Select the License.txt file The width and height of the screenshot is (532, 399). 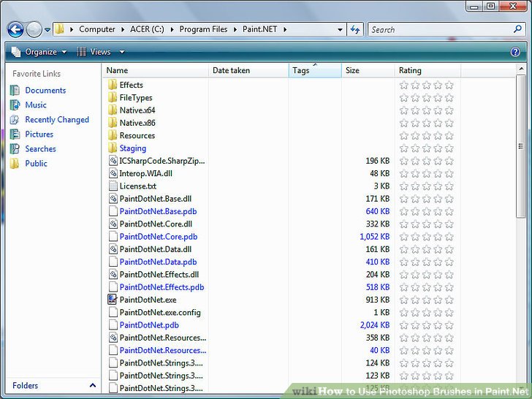coord(137,186)
